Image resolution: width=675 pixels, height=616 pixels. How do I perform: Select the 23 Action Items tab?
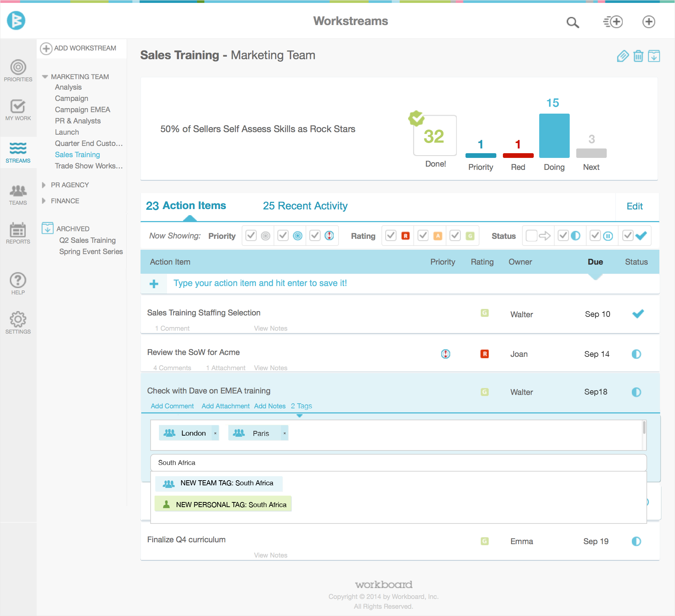[x=186, y=206]
